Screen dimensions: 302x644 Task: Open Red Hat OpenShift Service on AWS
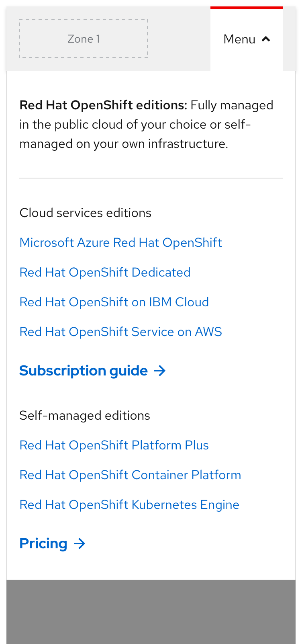tap(120, 332)
